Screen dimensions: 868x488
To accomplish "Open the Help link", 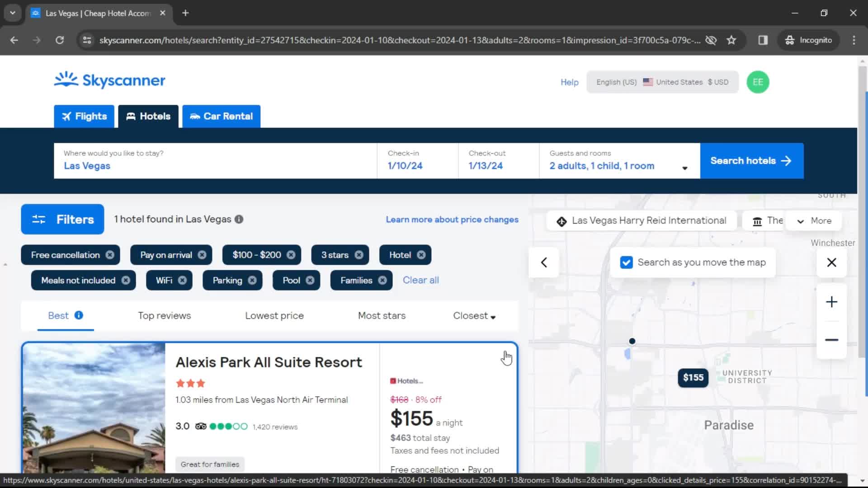I will tap(569, 82).
